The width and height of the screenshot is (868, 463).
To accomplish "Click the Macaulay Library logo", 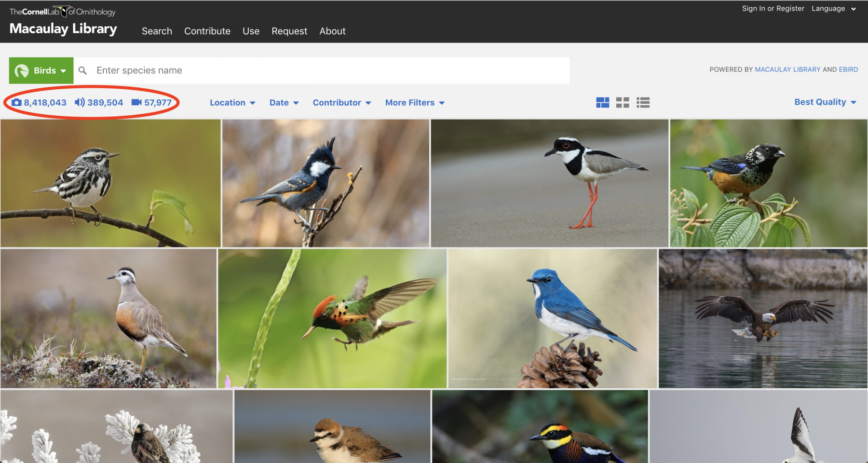I will (63, 29).
